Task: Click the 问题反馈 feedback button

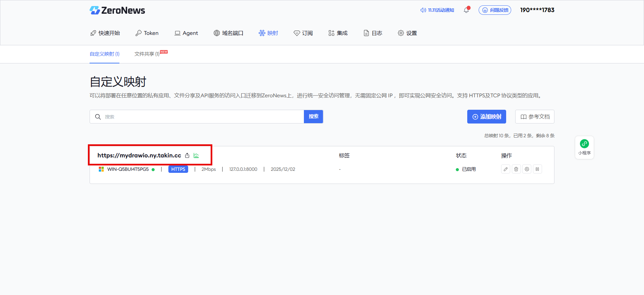Action: point(495,10)
